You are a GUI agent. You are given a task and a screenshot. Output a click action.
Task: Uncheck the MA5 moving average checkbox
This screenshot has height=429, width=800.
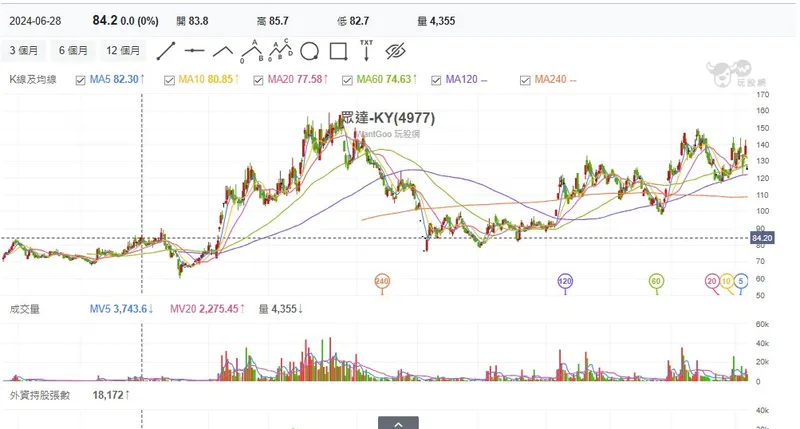pos(82,79)
